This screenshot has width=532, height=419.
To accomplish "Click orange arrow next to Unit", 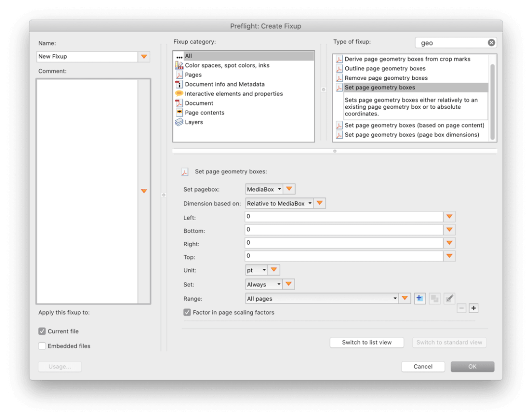I will (x=274, y=270).
